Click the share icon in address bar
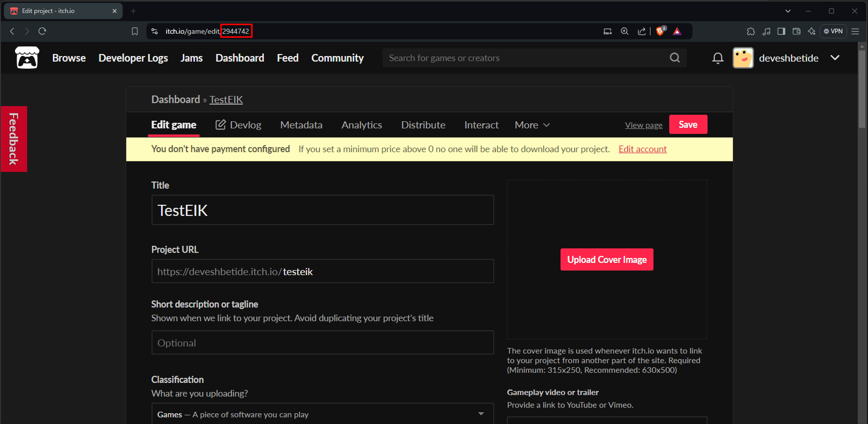 (642, 31)
